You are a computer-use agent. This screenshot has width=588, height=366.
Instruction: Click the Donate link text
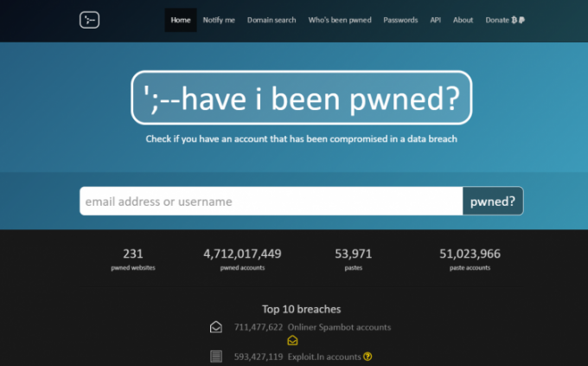496,20
